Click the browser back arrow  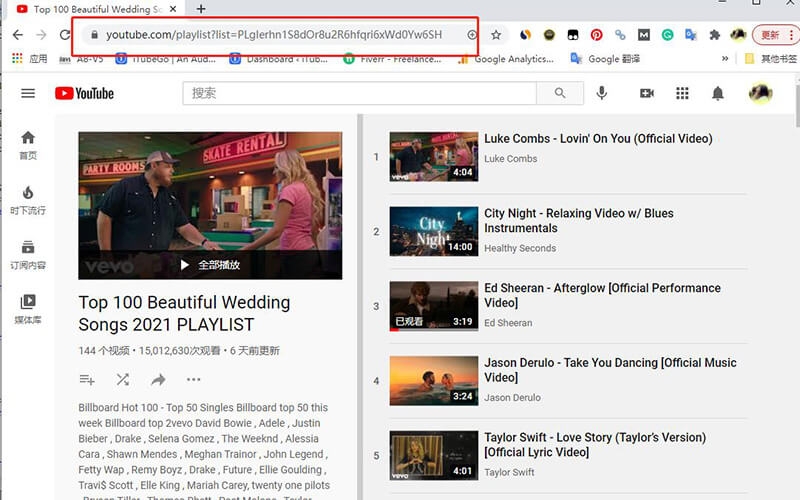coord(18,35)
